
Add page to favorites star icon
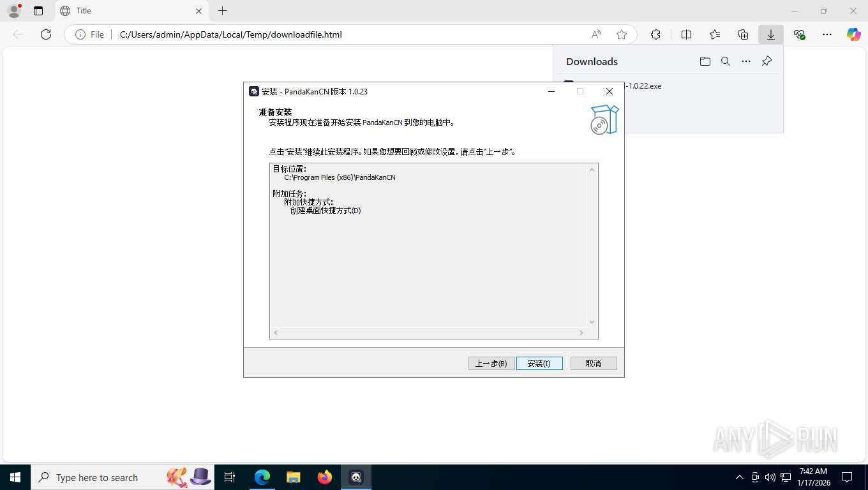(x=622, y=34)
